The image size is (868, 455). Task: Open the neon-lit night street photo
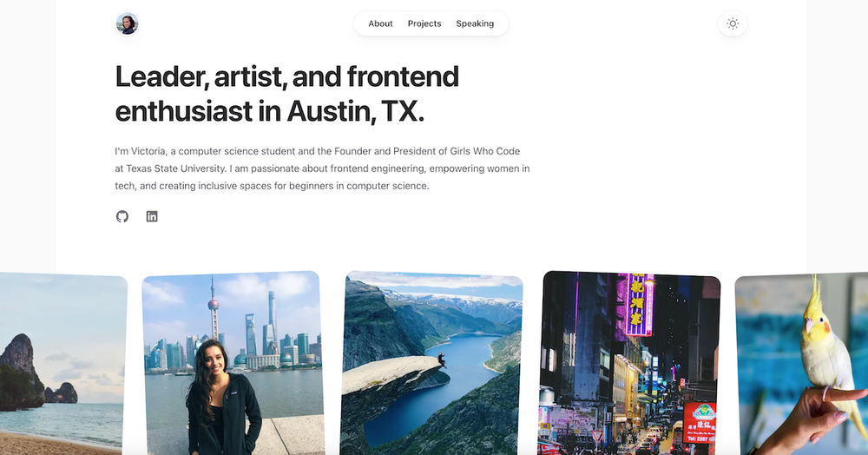[x=628, y=363]
